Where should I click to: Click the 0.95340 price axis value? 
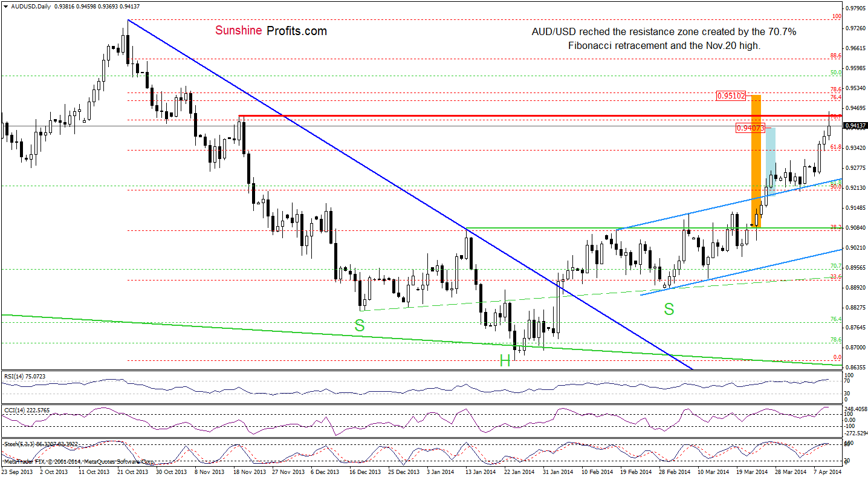click(856, 88)
